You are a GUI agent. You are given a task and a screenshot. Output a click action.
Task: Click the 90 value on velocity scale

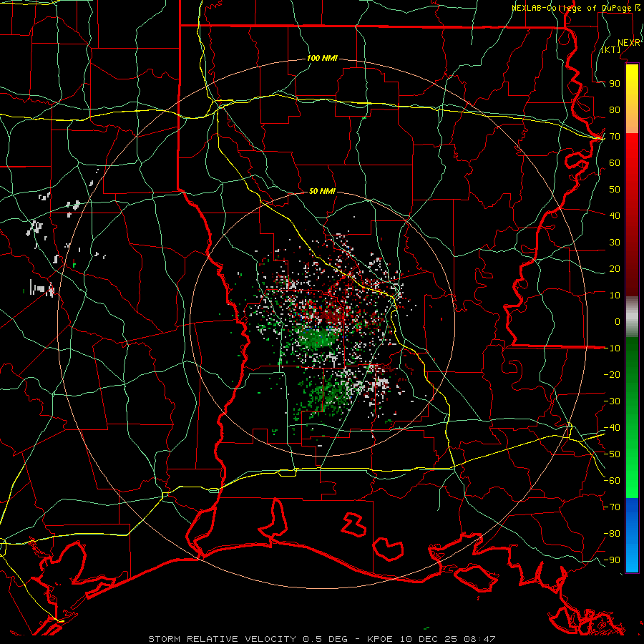point(615,84)
